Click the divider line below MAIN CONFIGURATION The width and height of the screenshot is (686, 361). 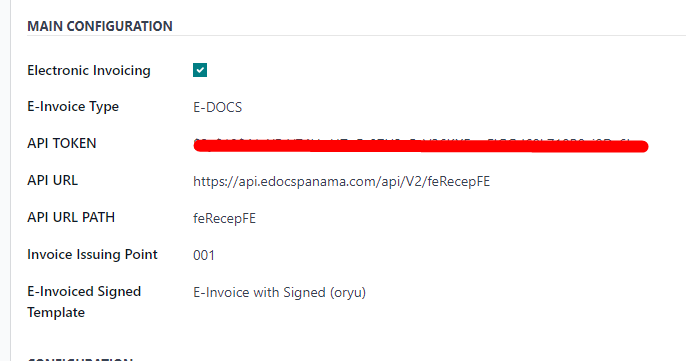(356, 36)
